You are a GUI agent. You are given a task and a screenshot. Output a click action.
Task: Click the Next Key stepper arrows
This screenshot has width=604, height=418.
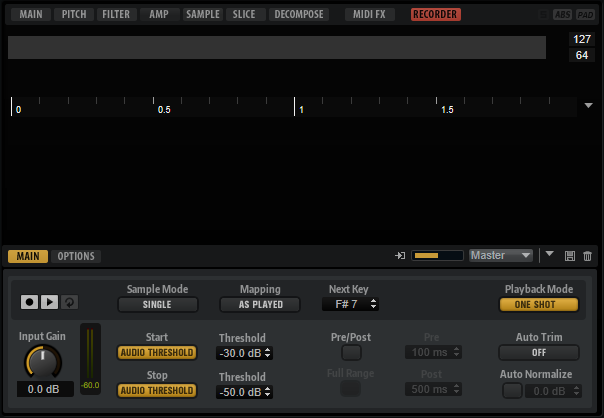pos(373,304)
